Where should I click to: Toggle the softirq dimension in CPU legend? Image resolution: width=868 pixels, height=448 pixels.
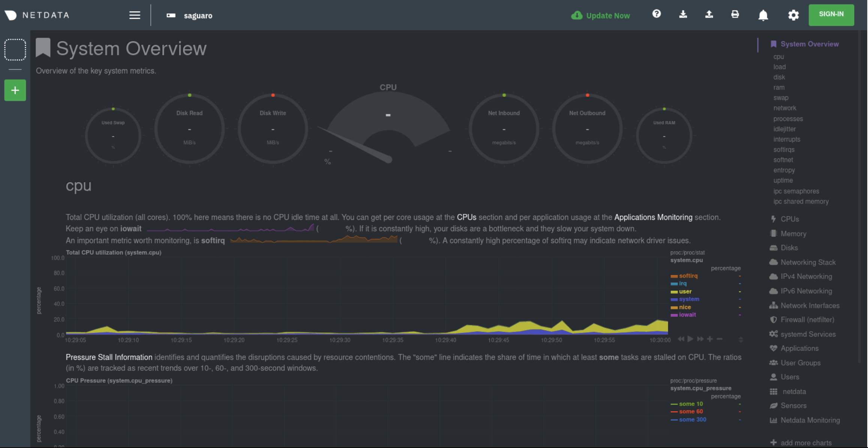tap(688, 276)
